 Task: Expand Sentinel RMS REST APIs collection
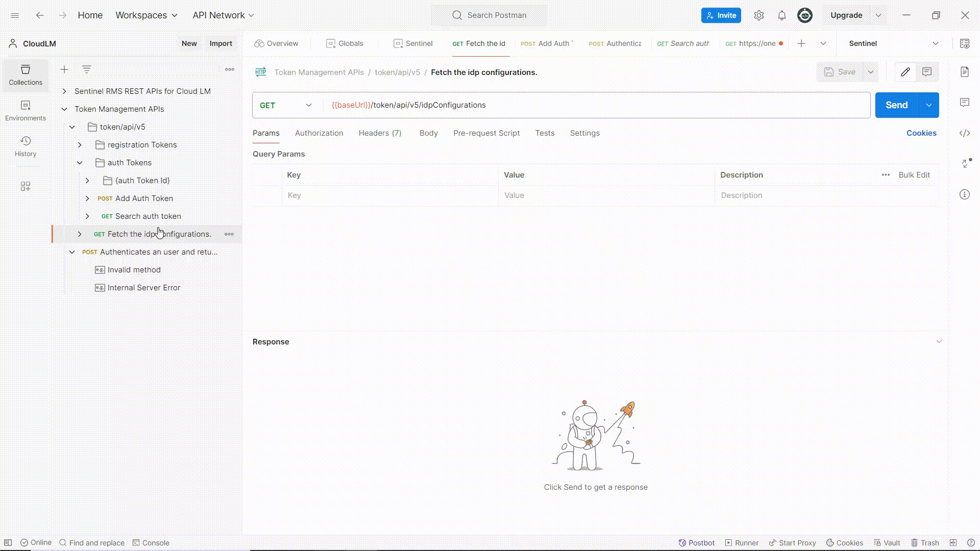tap(64, 91)
